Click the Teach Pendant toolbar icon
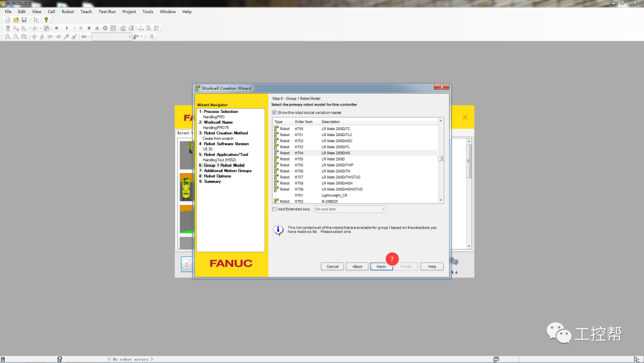644x363 pixels. tap(8, 29)
